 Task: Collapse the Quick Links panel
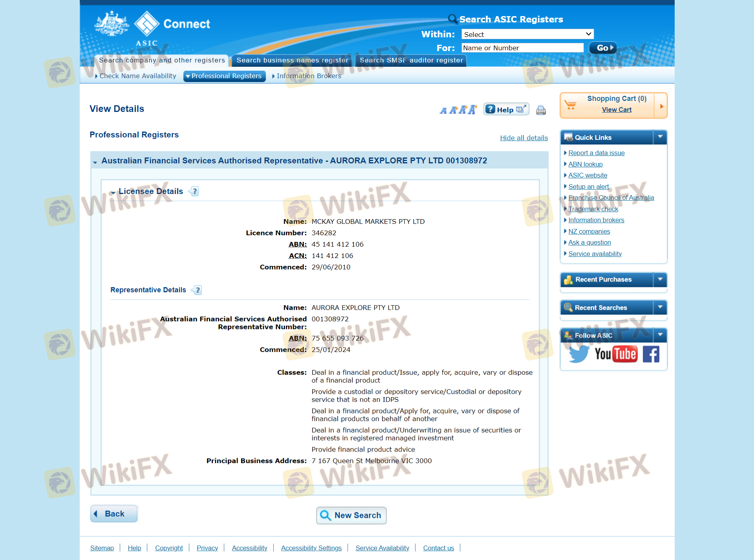click(660, 137)
